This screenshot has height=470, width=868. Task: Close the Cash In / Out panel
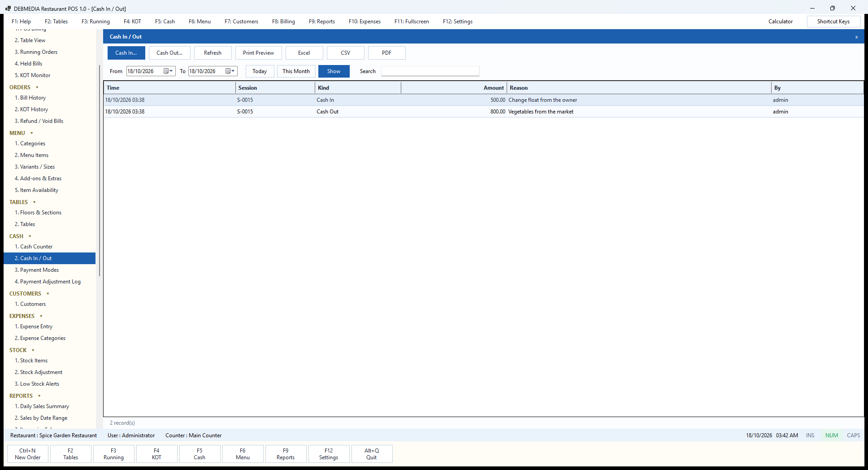click(x=856, y=37)
